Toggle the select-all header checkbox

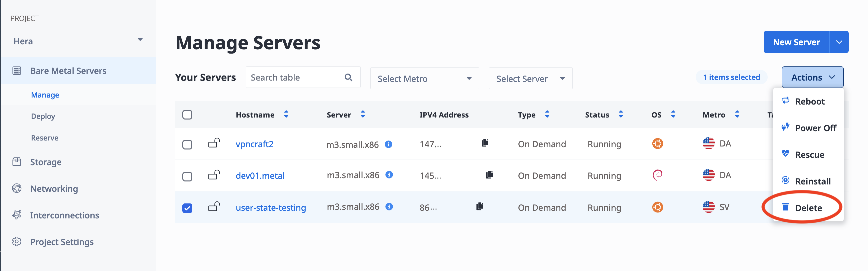pyautogui.click(x=187, y=115)
